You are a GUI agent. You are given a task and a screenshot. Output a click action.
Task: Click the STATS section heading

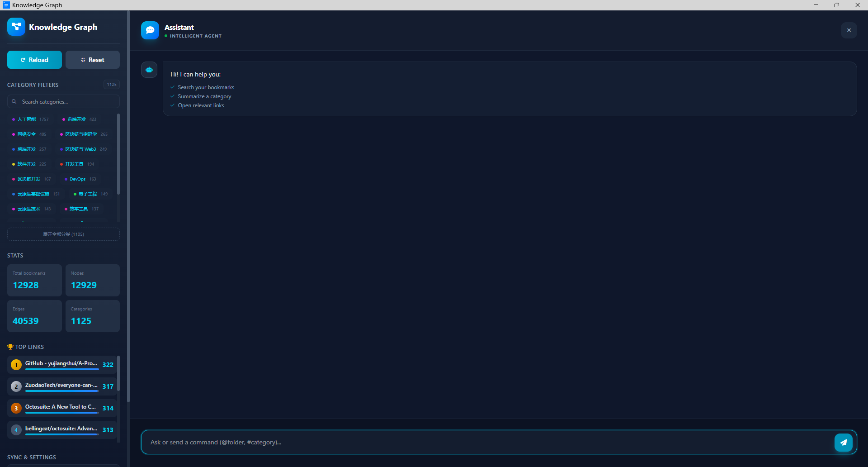(15, 256)
